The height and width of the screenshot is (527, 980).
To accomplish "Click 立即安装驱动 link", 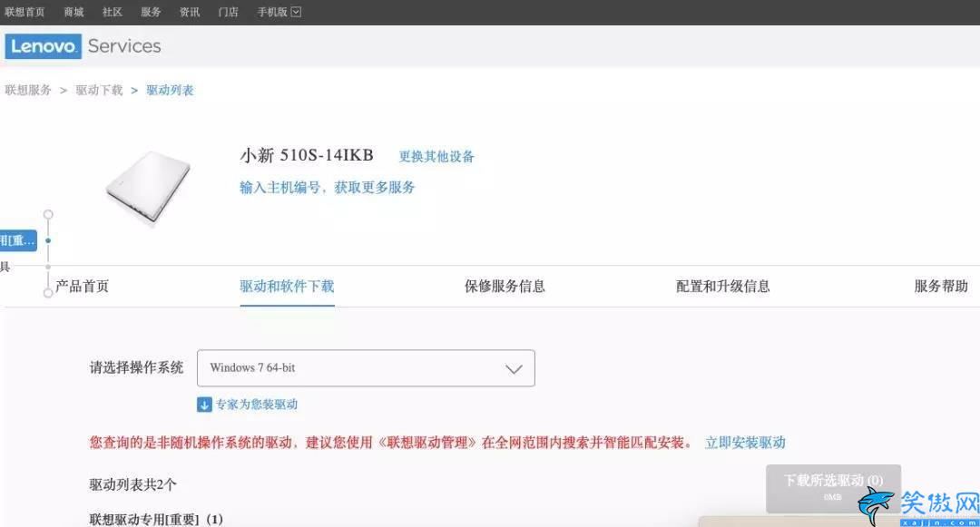I will tap(745, 443).
